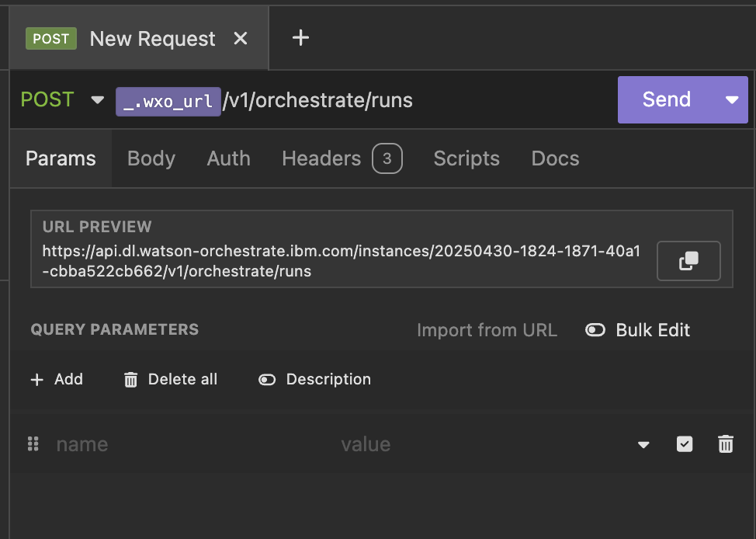Open the parameter row type dropdown arrow

point(643,444)
